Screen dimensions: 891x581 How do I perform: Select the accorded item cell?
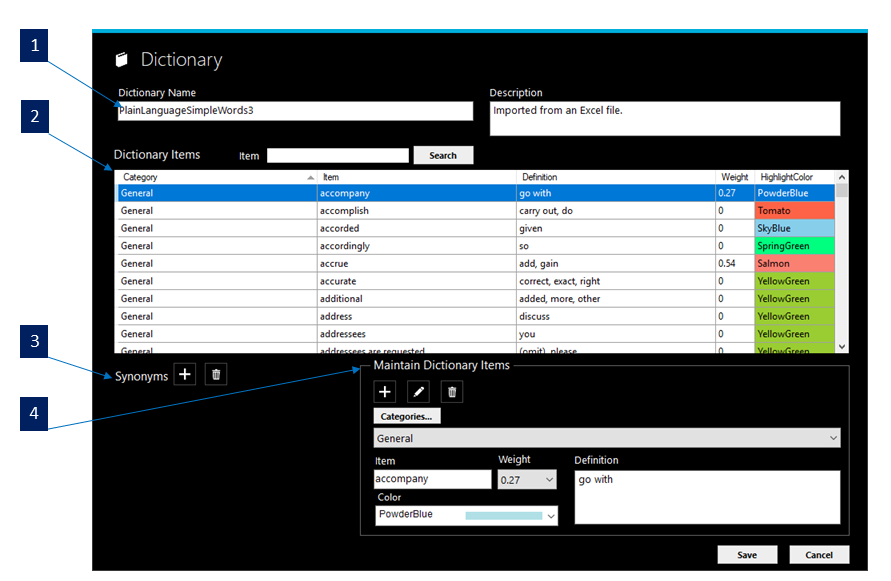417,229
